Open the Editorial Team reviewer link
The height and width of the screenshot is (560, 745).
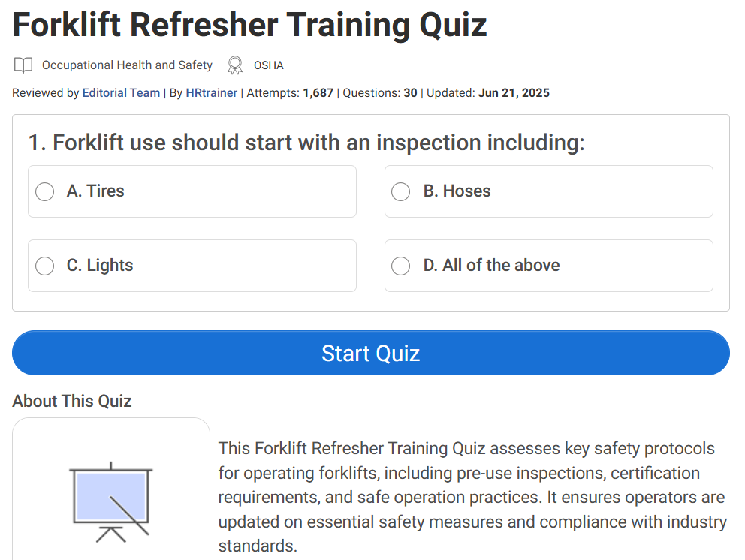click(x=121, y=93)
